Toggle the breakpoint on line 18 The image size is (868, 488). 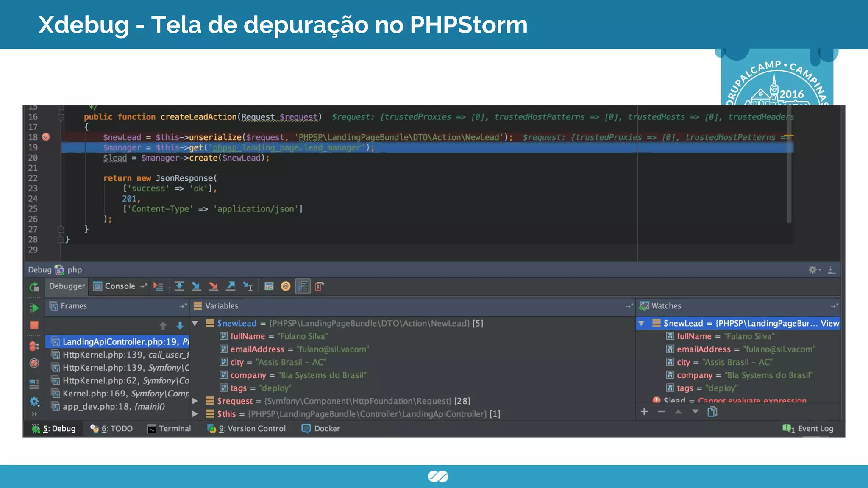[46, 137]
